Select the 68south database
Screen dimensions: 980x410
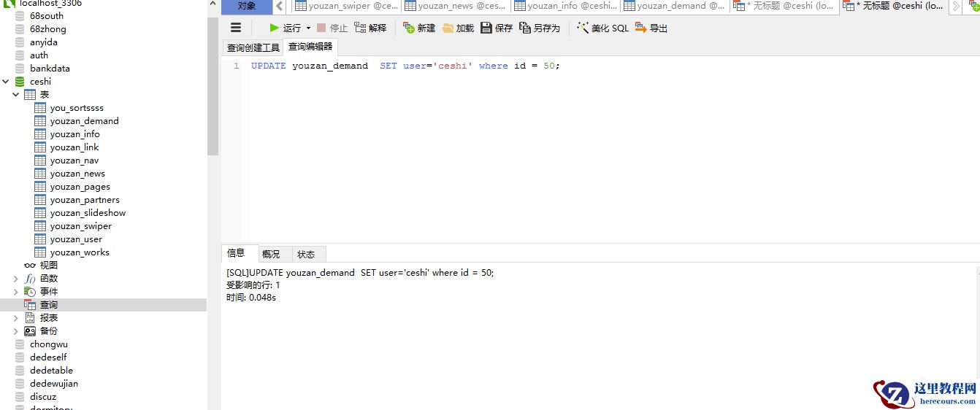point(47,16)
